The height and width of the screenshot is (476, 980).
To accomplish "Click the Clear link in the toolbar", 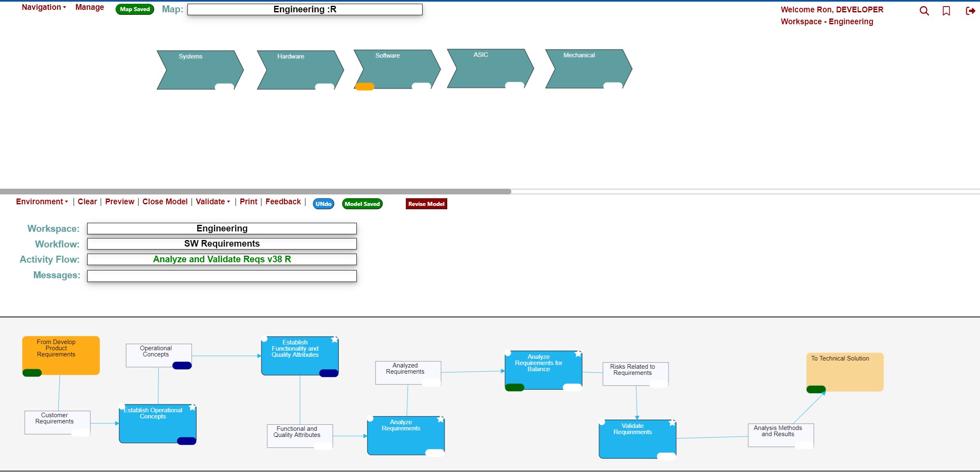I will pos(87,201).
